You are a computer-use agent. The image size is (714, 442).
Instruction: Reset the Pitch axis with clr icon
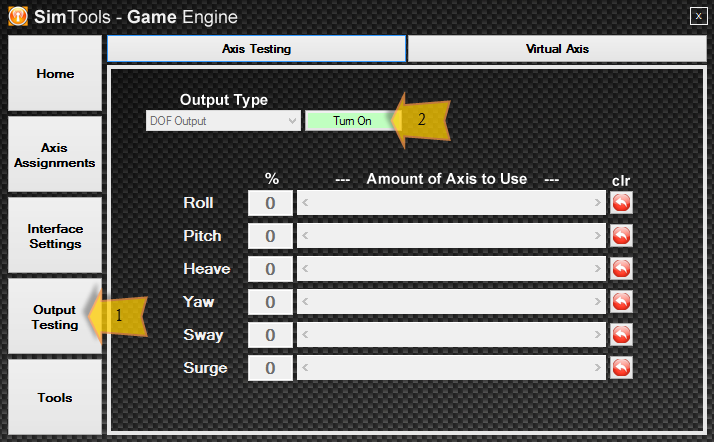621,236
